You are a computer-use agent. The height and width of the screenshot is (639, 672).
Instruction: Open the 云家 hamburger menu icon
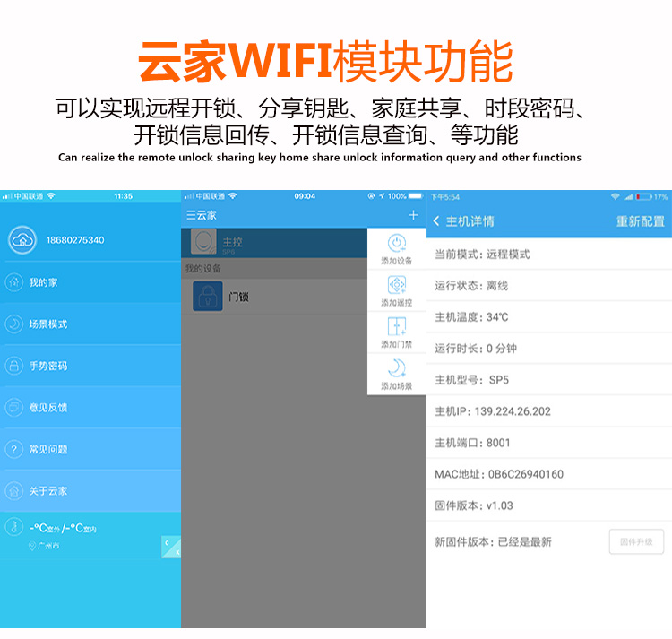coord(191,215)
